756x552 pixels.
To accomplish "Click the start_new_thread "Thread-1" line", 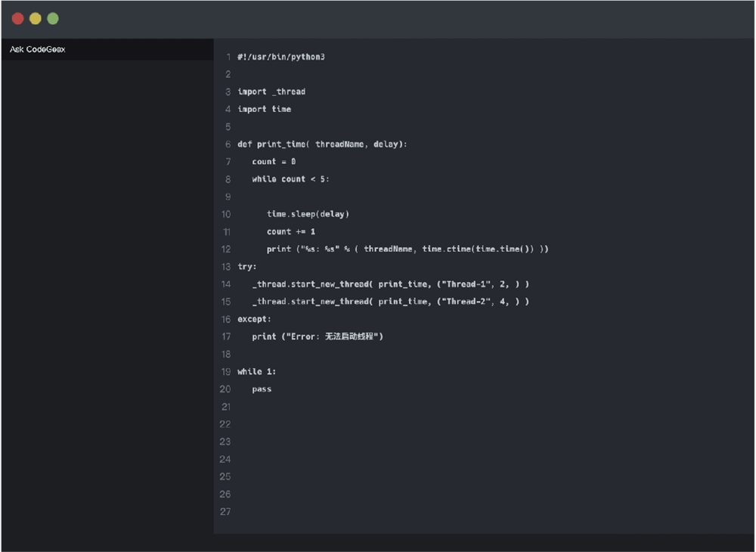I will tap(391, 284).
